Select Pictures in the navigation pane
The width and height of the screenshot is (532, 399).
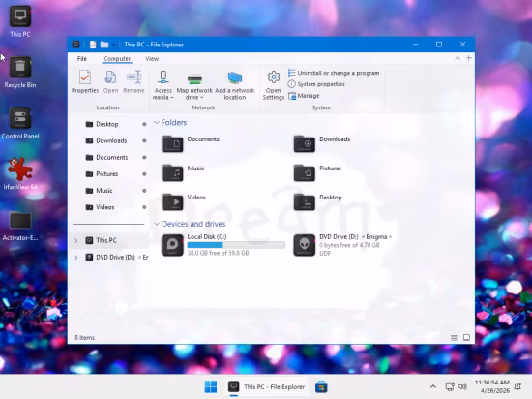pyautogui.click(x=103, y=174)
